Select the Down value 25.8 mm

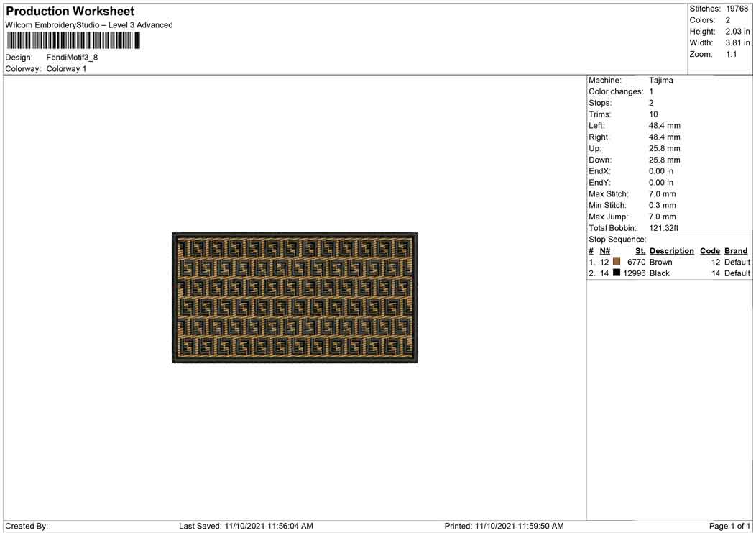pos(665,160)
